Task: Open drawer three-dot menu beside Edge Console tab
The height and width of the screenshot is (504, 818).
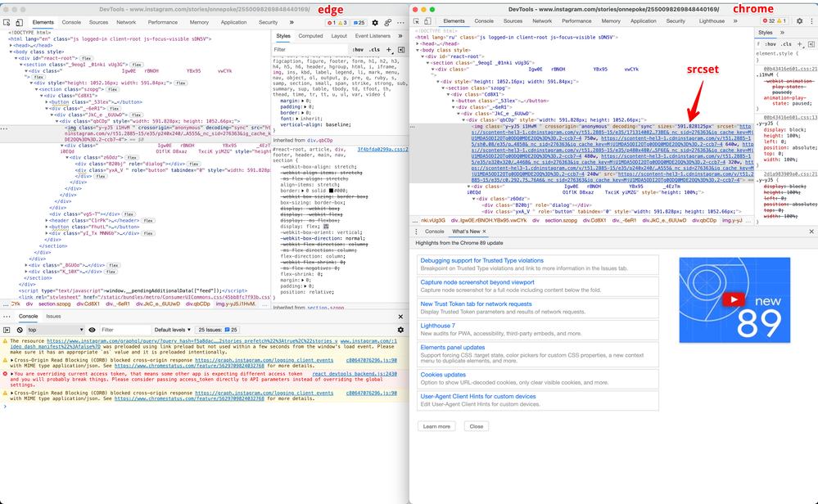Action: [7, 317]
